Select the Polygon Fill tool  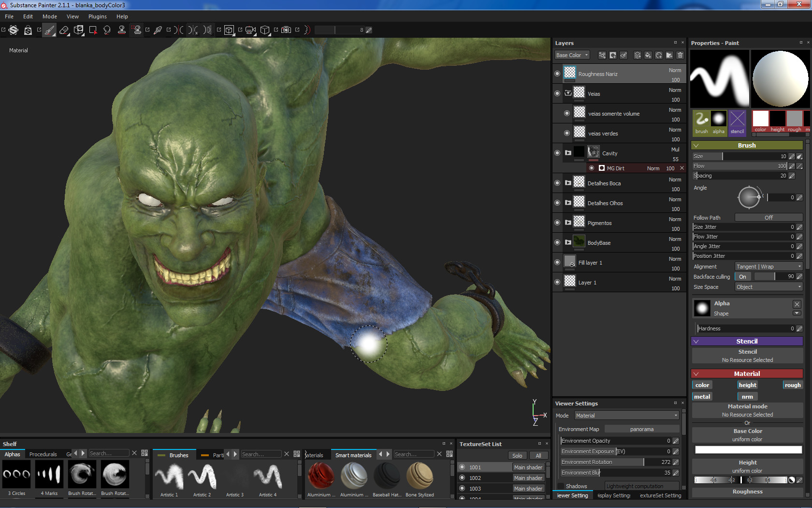point(93,30)
